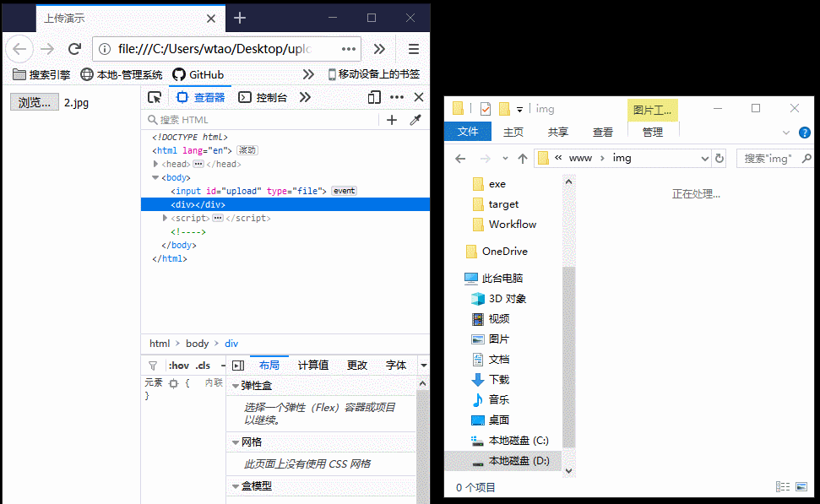Screen dimensions: 820x504
Task: Show more bookmarks chevron
Action: tap(308, 74)
